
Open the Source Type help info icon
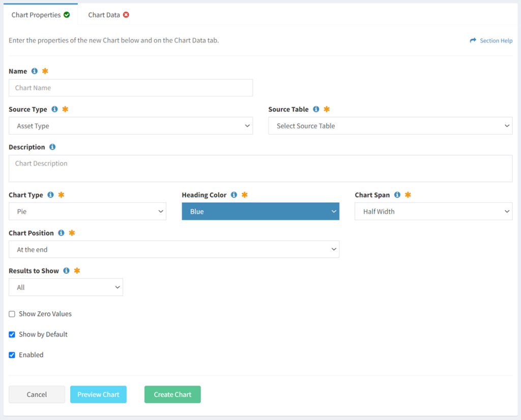click(x=53, y=109)
